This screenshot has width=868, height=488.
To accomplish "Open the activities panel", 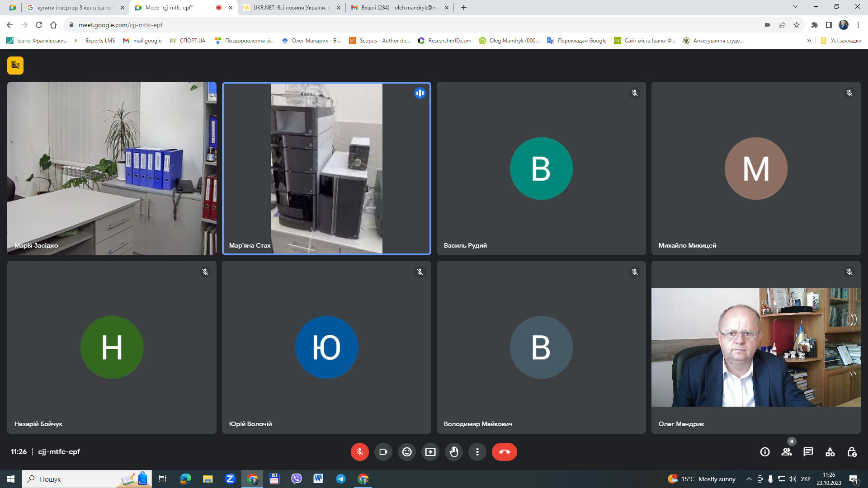I will pos(830,452).
